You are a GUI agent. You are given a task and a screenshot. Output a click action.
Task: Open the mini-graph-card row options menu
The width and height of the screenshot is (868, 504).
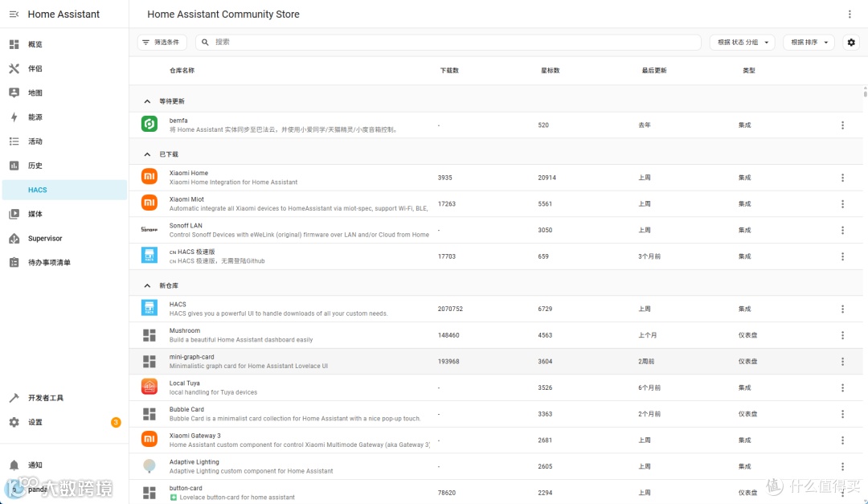coord(842,362)
